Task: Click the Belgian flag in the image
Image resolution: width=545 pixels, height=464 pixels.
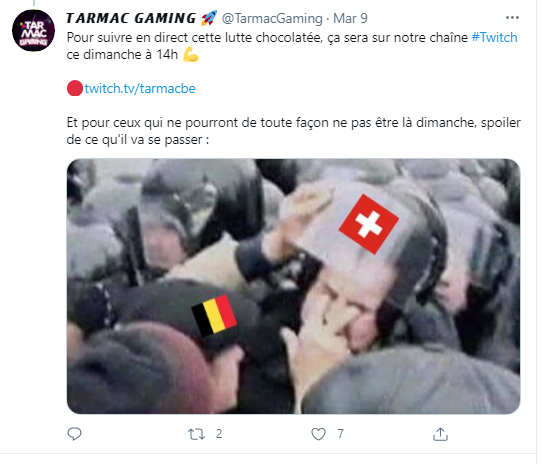Action: click(x=214, y=316)
